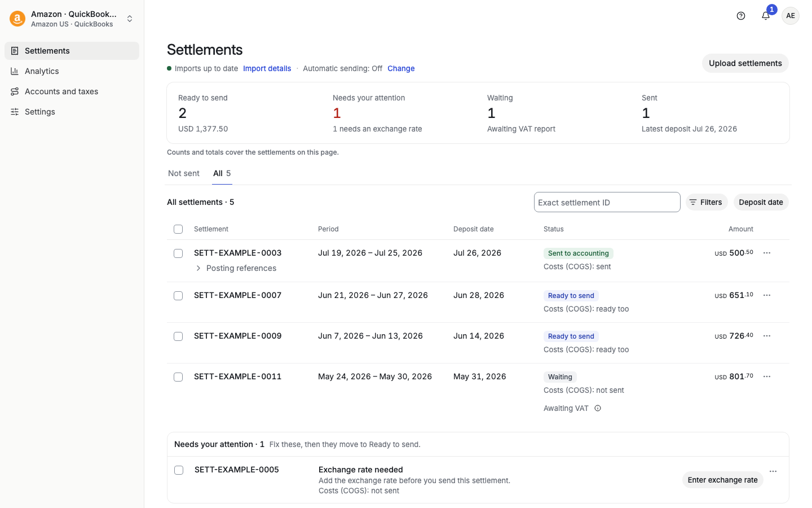The image size is (812, 508).
Task: Click the Jun 28, 2026 deposit date
Action: coord(479,295)
